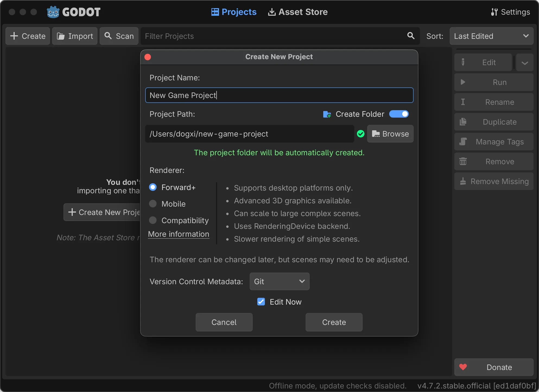Click the green valid-path checkmark icon
Viewport: 539px width, 392px height.
click(361, 134)
